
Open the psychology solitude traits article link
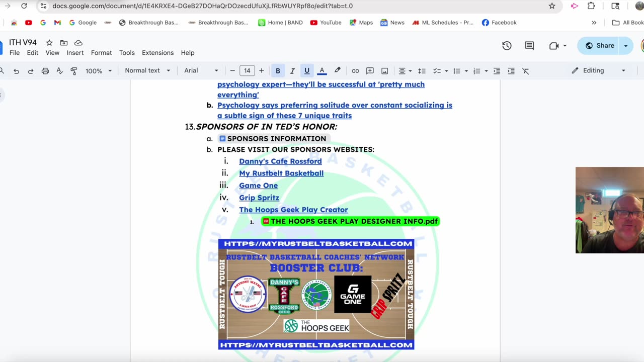[x=335, y=110]
